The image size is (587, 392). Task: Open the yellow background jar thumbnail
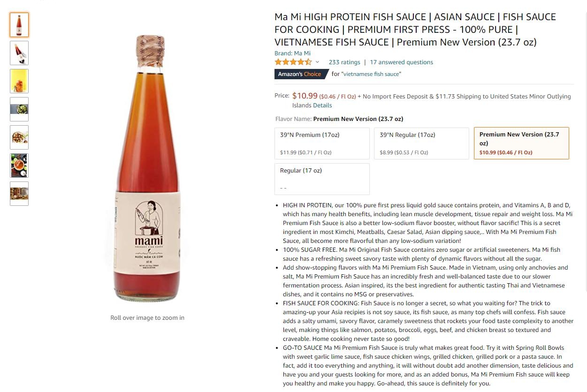[19, 81]
